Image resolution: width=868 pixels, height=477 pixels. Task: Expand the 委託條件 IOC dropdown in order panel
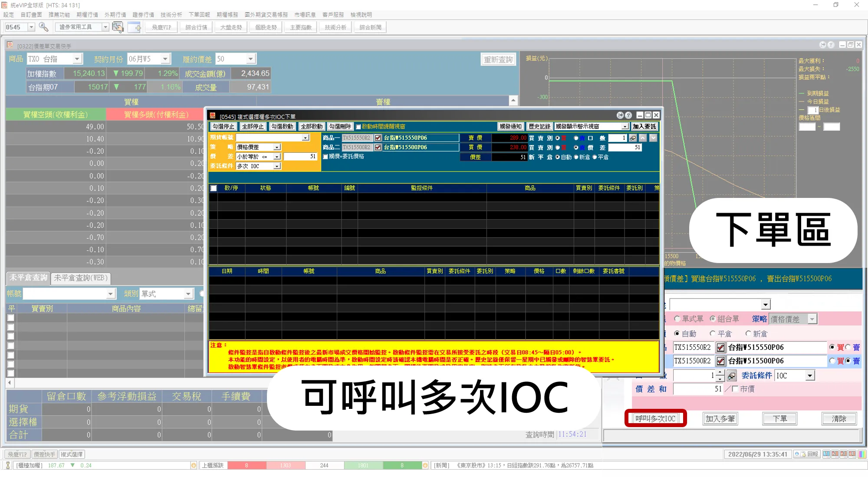(810, 376)
